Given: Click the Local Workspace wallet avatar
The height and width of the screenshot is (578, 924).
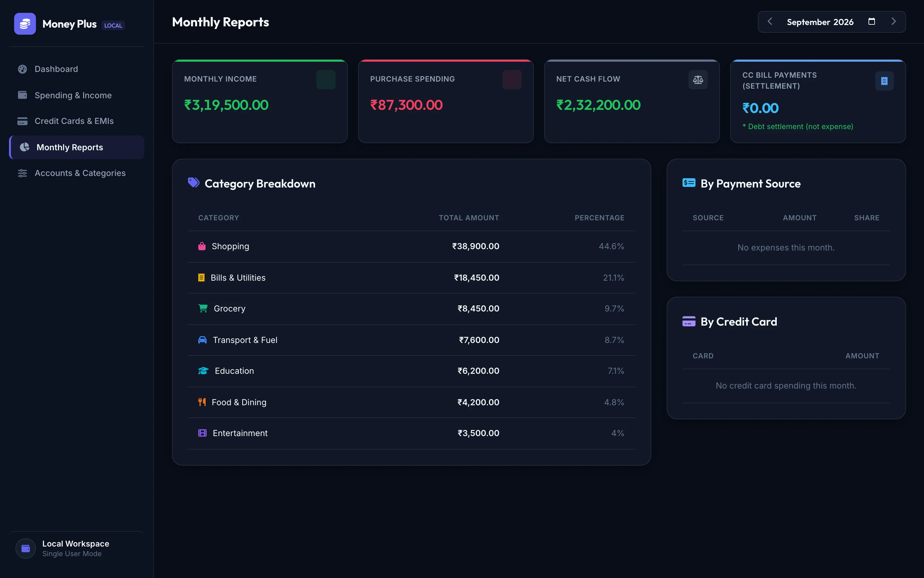Looking at the screenshot, I should (26, 548).
